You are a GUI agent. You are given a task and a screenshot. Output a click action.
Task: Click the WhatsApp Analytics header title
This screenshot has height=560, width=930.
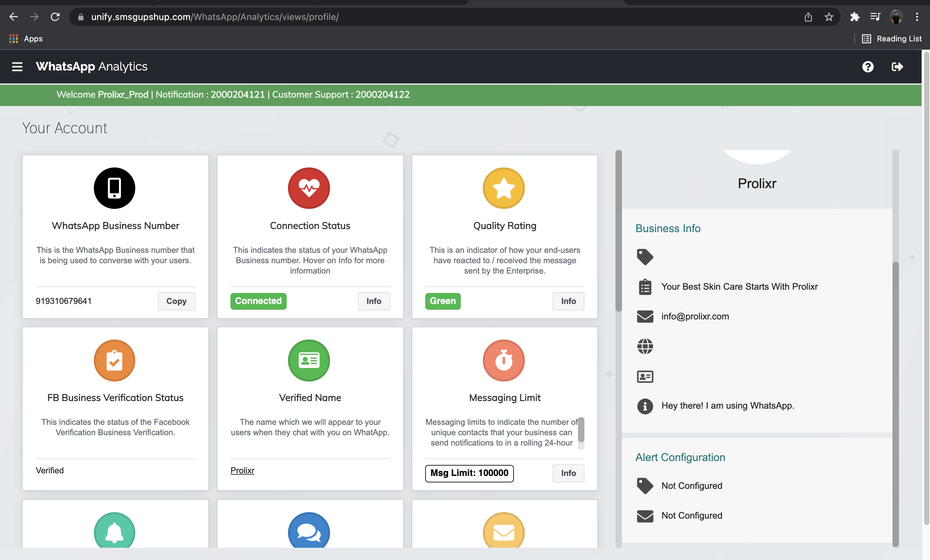pyautogui.click(x=92, y=67)
